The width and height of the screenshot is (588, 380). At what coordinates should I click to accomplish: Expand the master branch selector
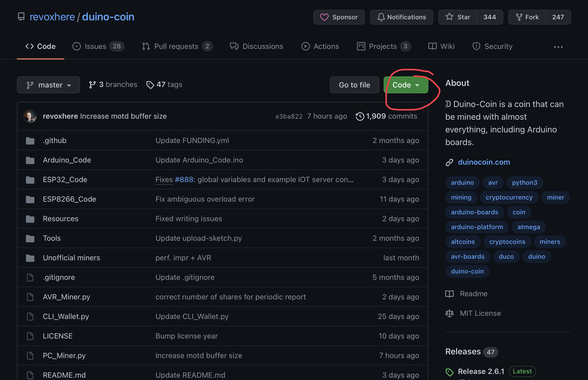(48, 85)
